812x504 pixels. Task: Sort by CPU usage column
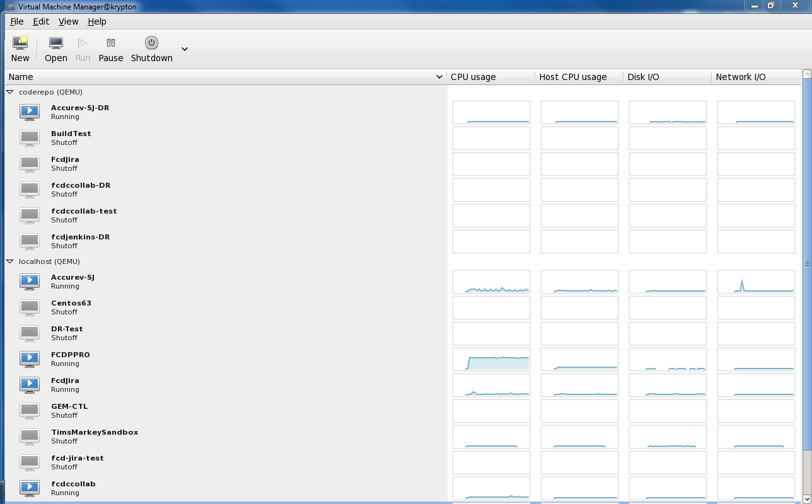(x=490, y=77)
